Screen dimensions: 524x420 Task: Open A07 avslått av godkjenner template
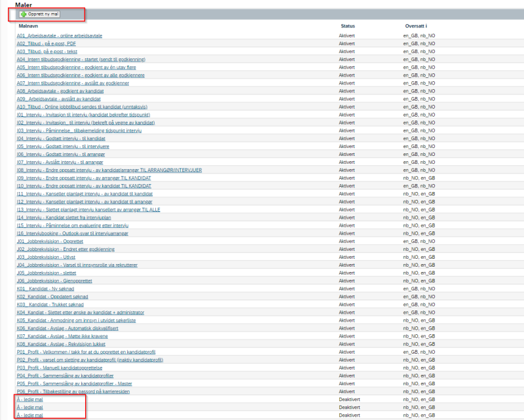(x=73, y=83)
